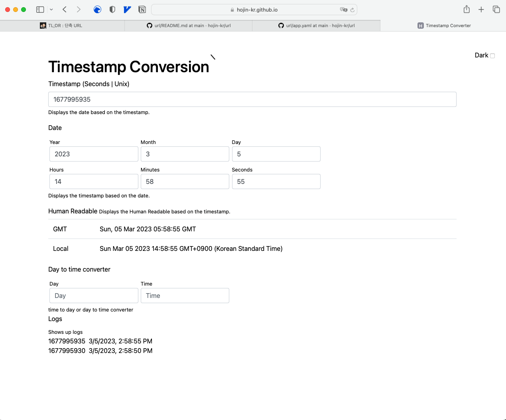Click the translate icon in address bar
This screenshot has width=506, height=420.
click(x=343, y=10)
